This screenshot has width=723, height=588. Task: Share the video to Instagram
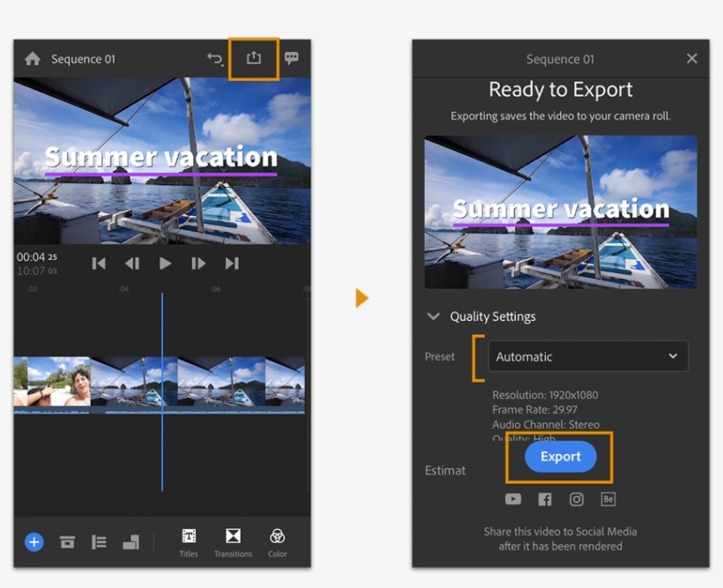[x=577, y=499]
